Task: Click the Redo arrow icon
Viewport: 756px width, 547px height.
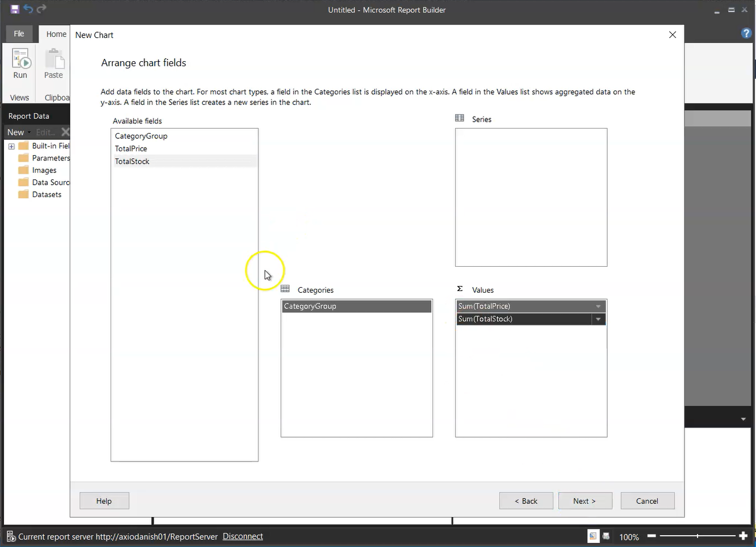Action: [41, 9]
